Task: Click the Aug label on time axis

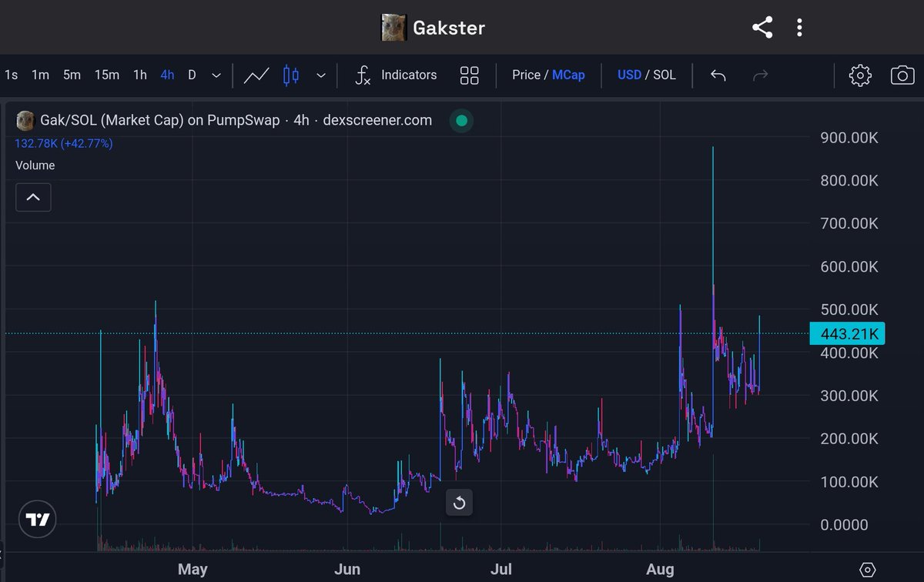Action: 660,570
